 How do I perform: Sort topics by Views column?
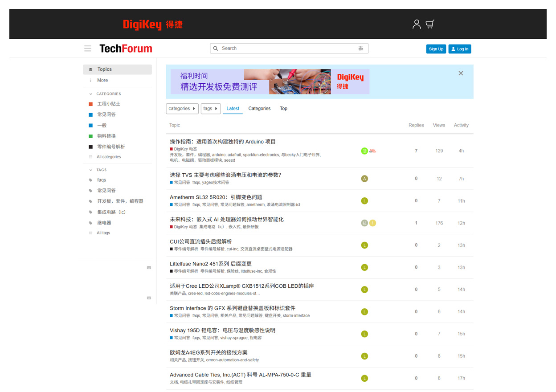[x=439, y=125]
